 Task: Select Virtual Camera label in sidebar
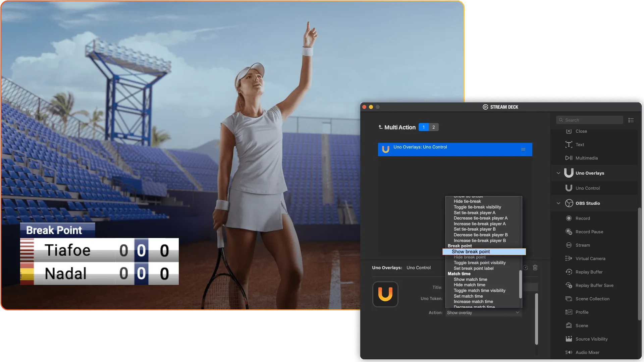[590, 258]
